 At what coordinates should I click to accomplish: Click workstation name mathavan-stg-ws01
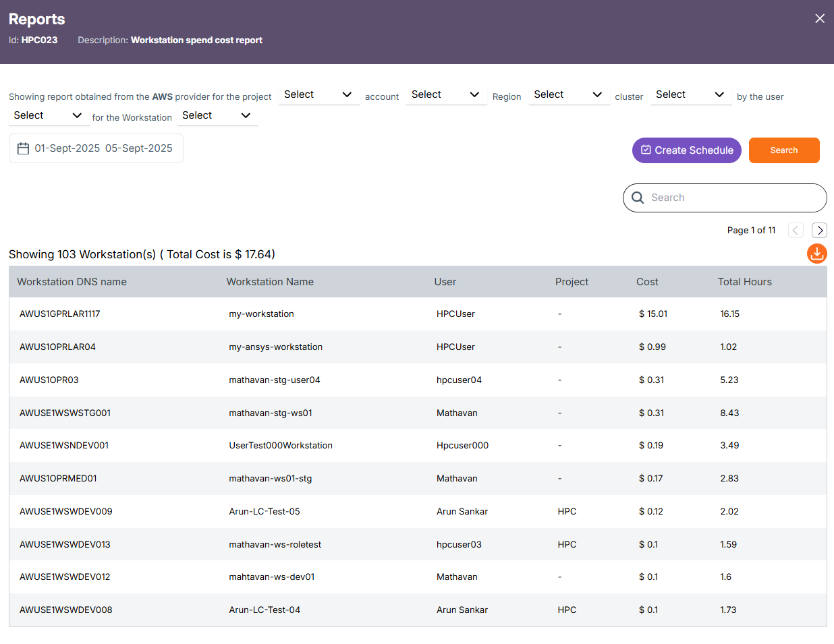tap(270, 413)
